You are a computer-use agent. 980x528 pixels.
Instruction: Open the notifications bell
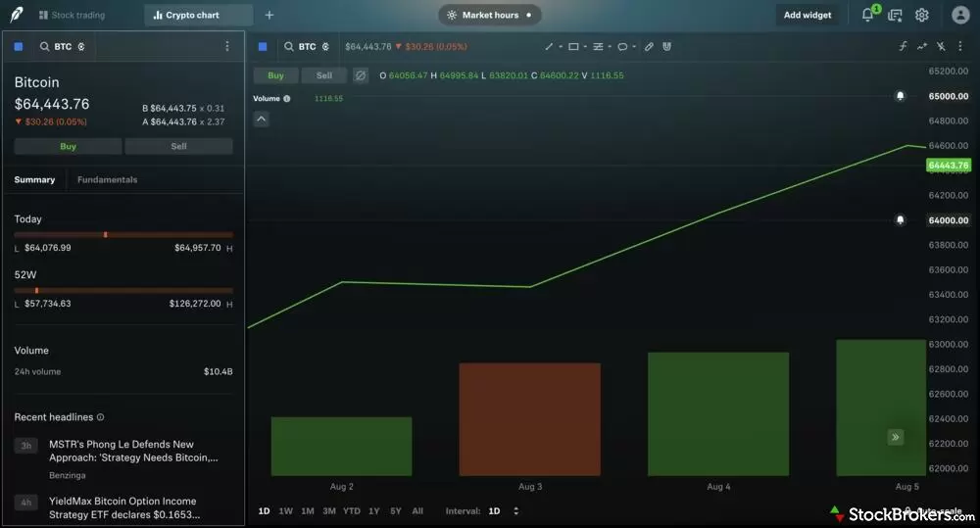tap(867, 15)
